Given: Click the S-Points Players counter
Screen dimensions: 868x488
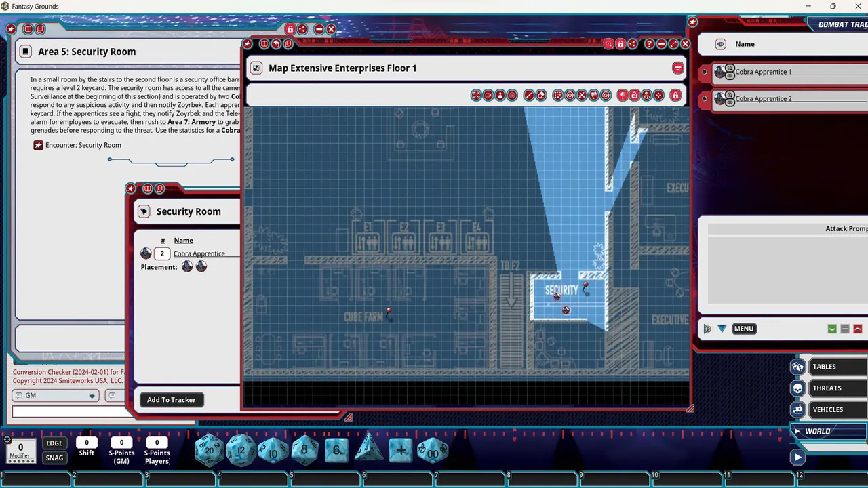Looking at the screenshot, I should (x=157, y=443).
